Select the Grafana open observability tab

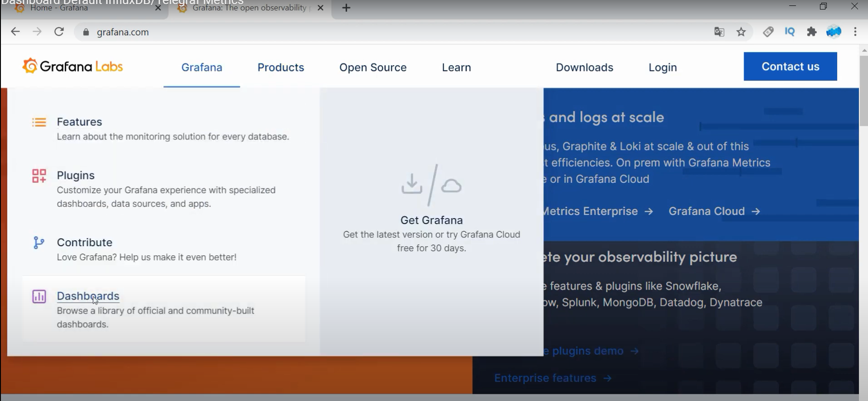pos(250,9)
